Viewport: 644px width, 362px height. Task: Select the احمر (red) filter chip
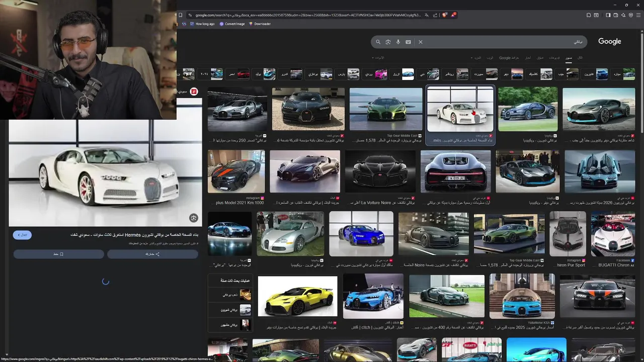click(238, 74)
